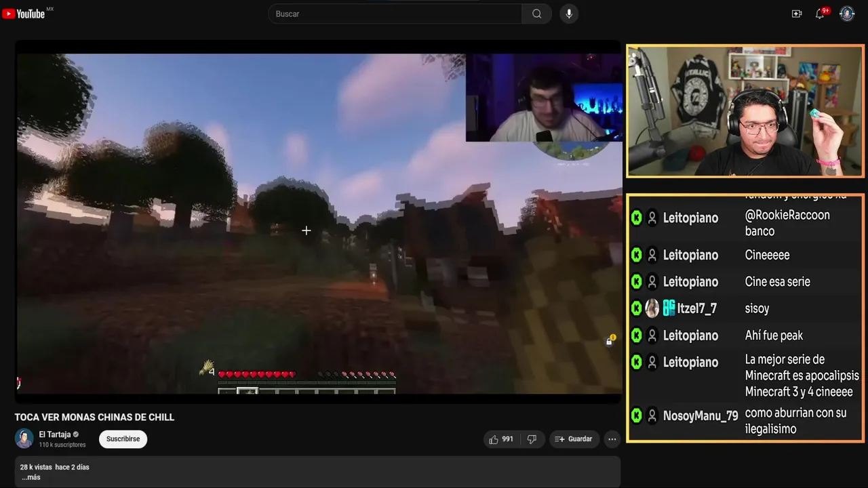The height and width of the screenshot is (488, 868).
Task: Open the YouTube home logo
Action: point(24,14)
